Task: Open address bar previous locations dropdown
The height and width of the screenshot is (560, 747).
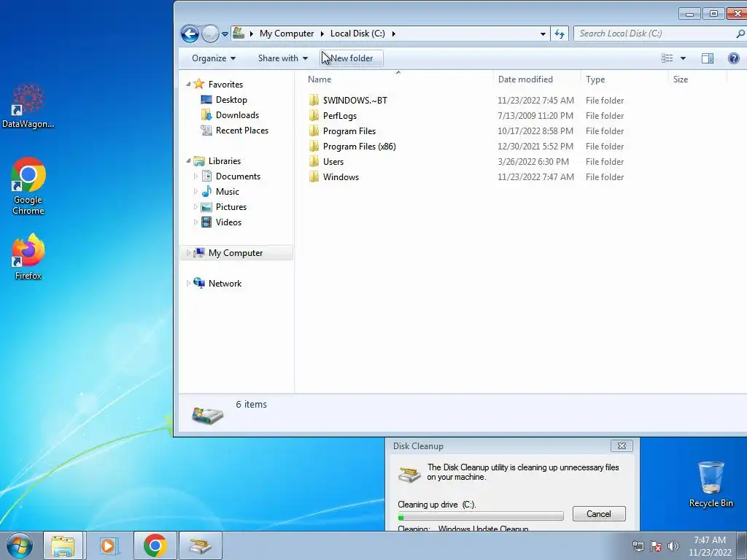Action: tap(543, 34)
